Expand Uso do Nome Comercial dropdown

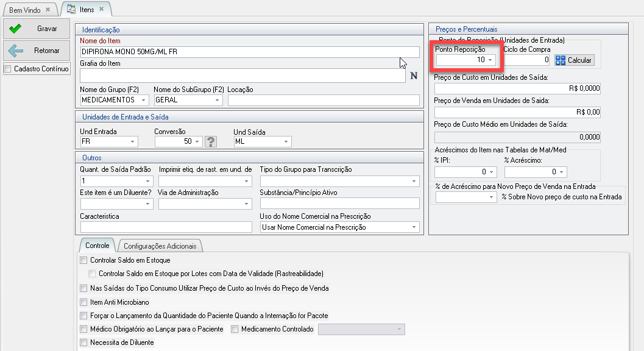click(414, 227)
